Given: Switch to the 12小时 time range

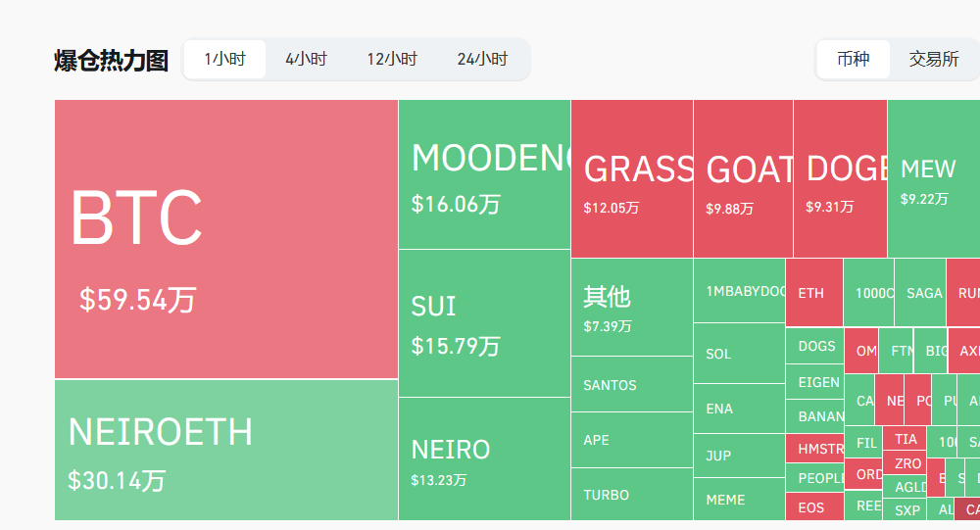Looking at the screenshot, I should point(392,60).
